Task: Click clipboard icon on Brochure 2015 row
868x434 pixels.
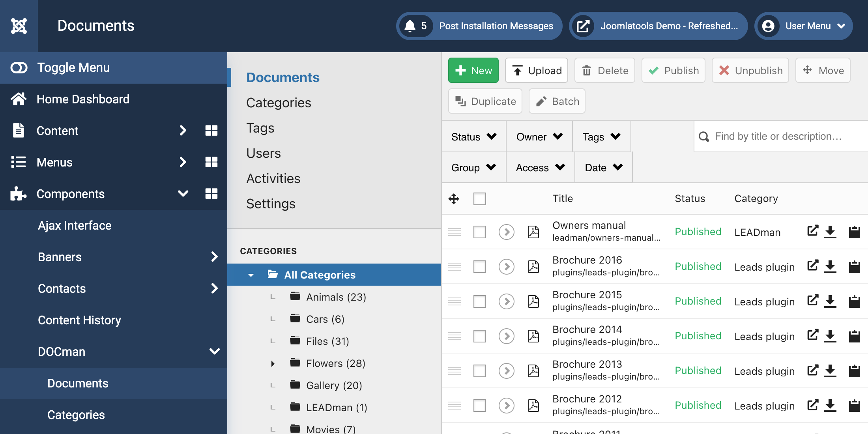Action: point(855,301)
